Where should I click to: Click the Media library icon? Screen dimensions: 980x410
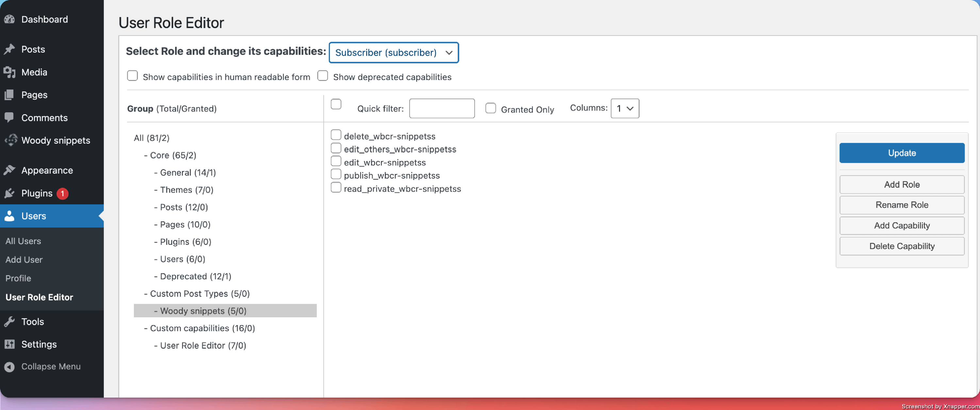pos(9,72)
